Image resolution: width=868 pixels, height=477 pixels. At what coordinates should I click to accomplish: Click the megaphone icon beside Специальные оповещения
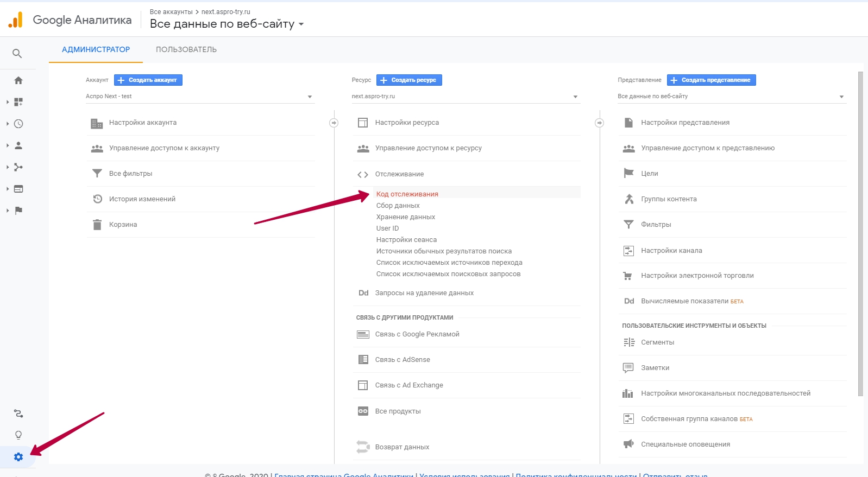tap(628, 444)
